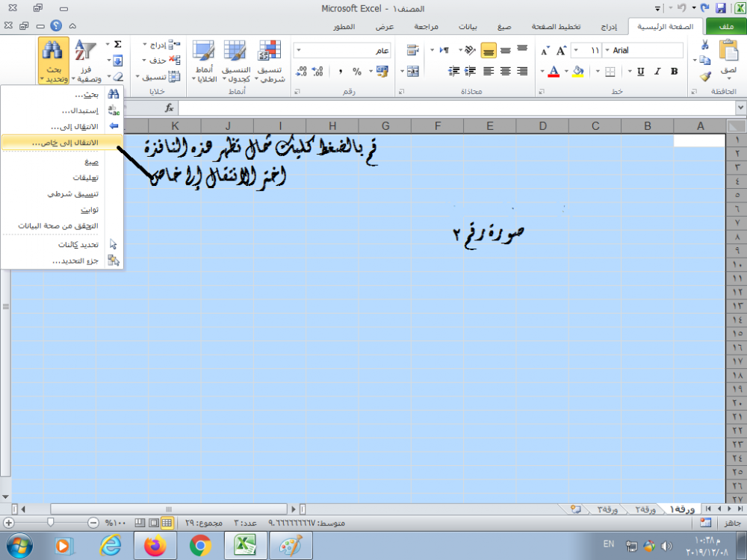This screenshot has width=747, height=560.
Task: Open the Customize Quick Access Toolbar dropdown
Action: pos(657,8)
